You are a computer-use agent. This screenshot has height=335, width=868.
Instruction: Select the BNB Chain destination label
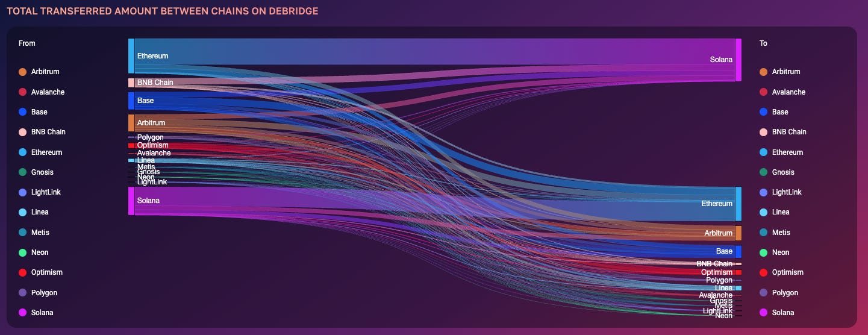(x=714, y=264)
